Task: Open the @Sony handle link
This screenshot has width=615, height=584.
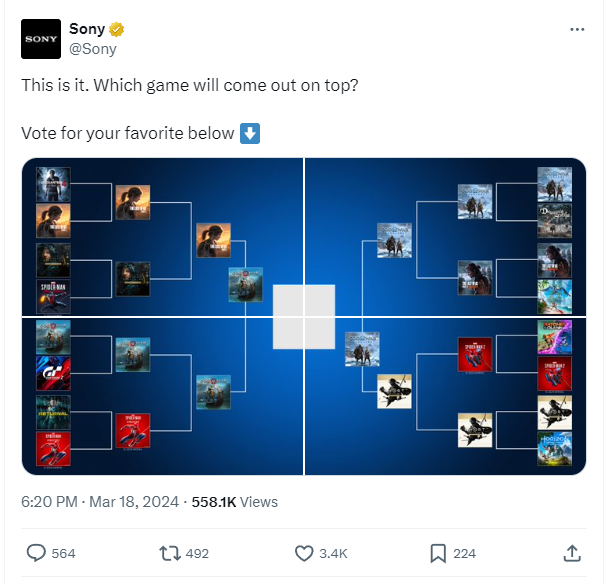Action: tap(93, 49)
